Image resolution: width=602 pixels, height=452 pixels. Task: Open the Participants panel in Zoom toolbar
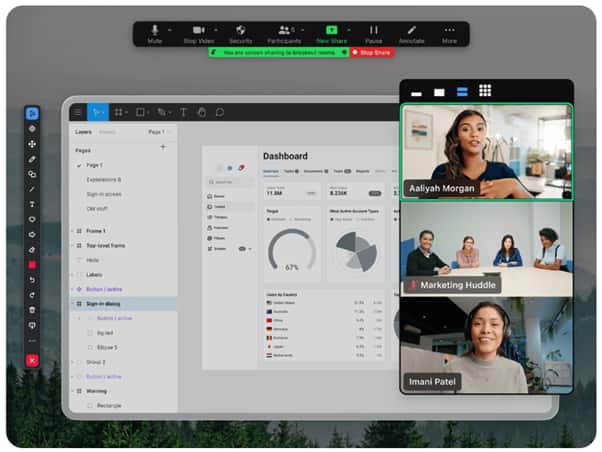coord(284,34)
